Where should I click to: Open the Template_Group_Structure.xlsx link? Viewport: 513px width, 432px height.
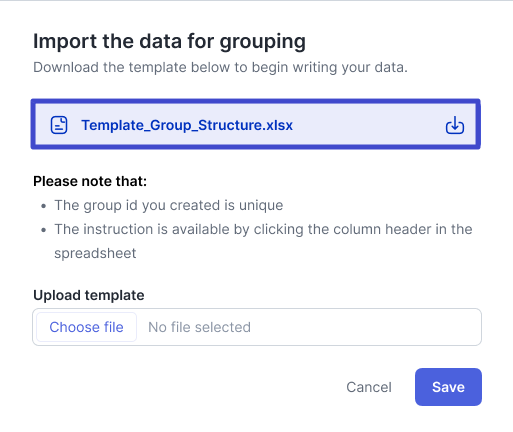(x=187, y=125)
